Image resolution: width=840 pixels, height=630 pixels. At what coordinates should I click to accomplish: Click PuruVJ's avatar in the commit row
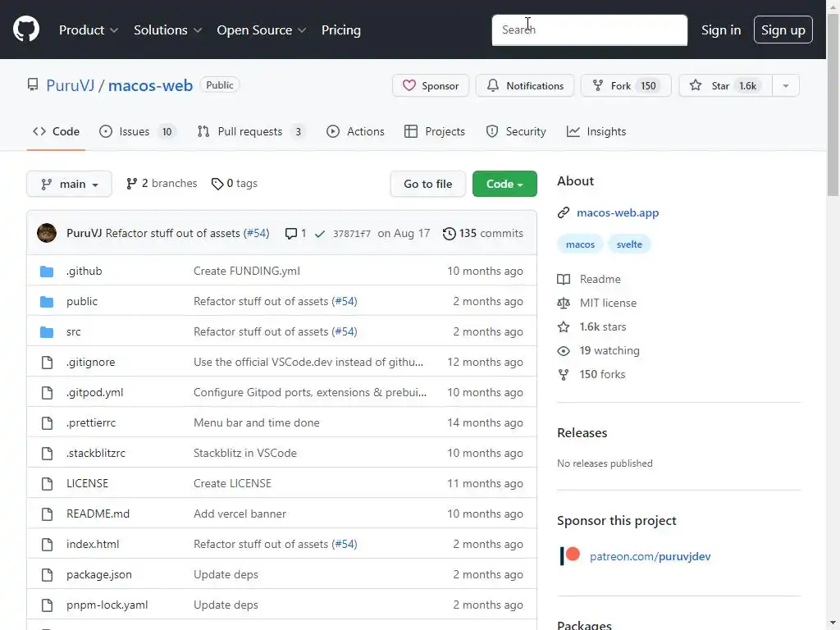[47, 233]
